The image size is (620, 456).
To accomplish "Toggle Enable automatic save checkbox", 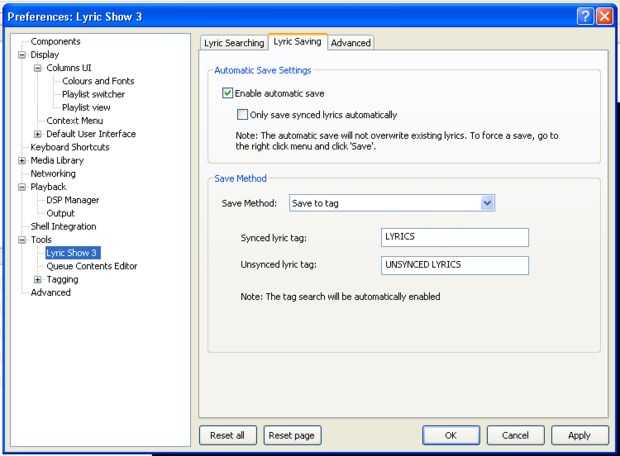I will click(x=227, y=93).
